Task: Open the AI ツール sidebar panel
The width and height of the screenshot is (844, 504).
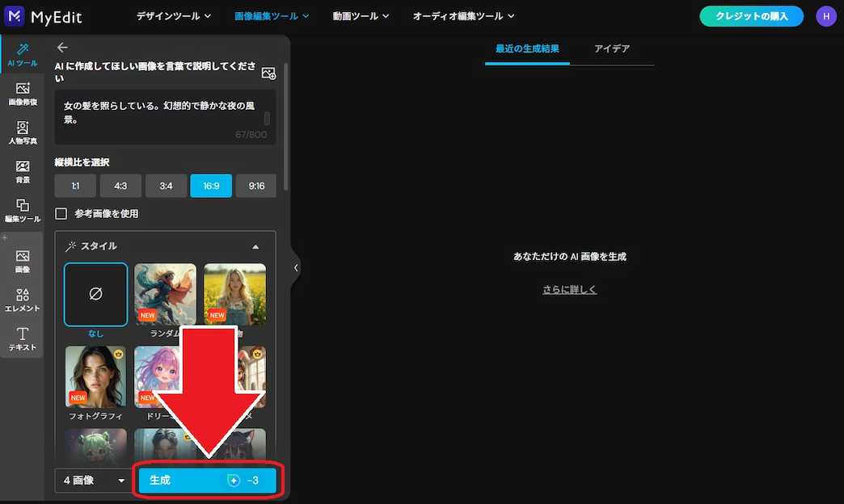Action: (x=22, y=55)
